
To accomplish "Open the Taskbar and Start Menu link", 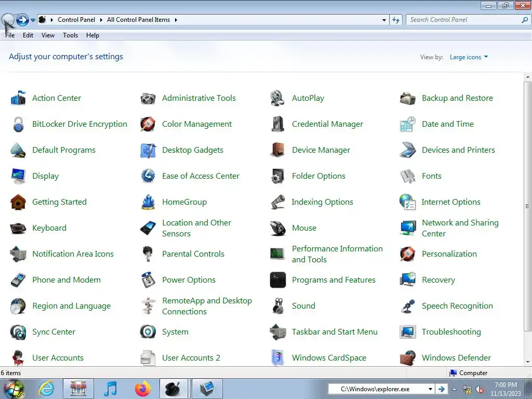I will [335, 332].
